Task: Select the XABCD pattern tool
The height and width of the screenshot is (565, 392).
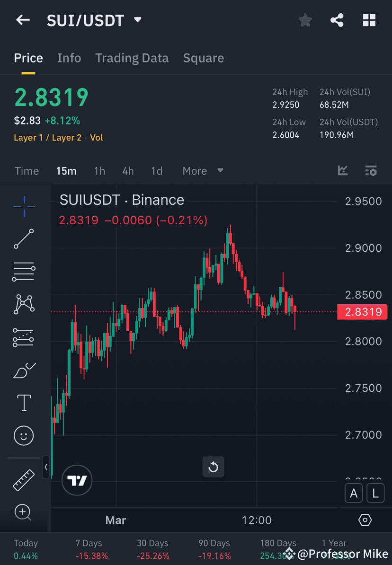Action: [x=24, y=304]
